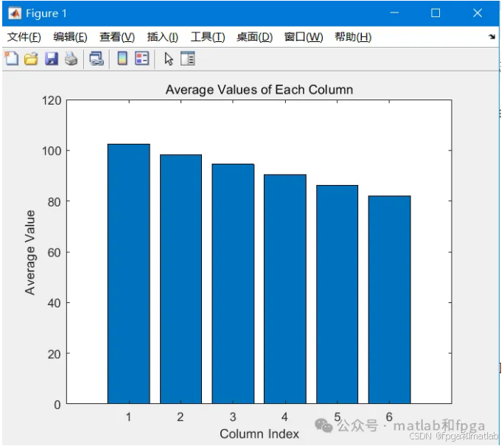Click the y-axis tick label 100
Viewport: 504px width, 446px height.
tap(52, 151)
